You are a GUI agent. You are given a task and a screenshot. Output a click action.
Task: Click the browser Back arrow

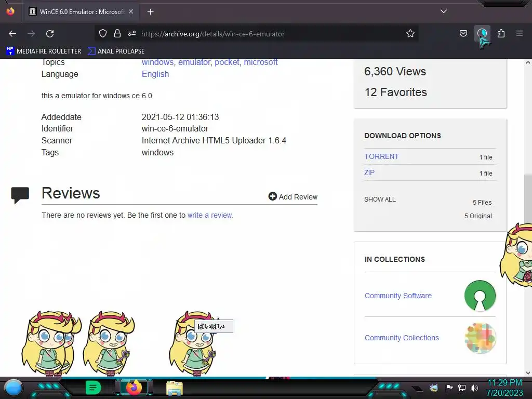(x=12, y=34)
